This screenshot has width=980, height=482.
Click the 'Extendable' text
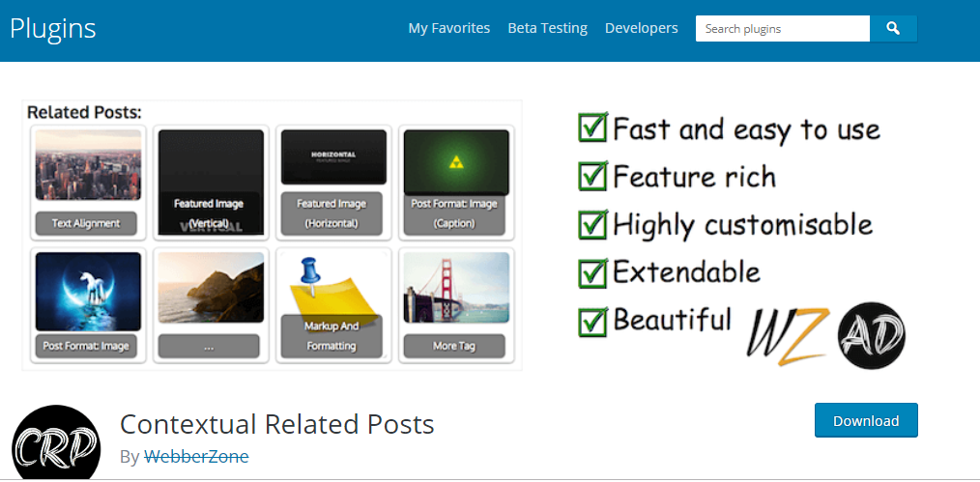686,272
